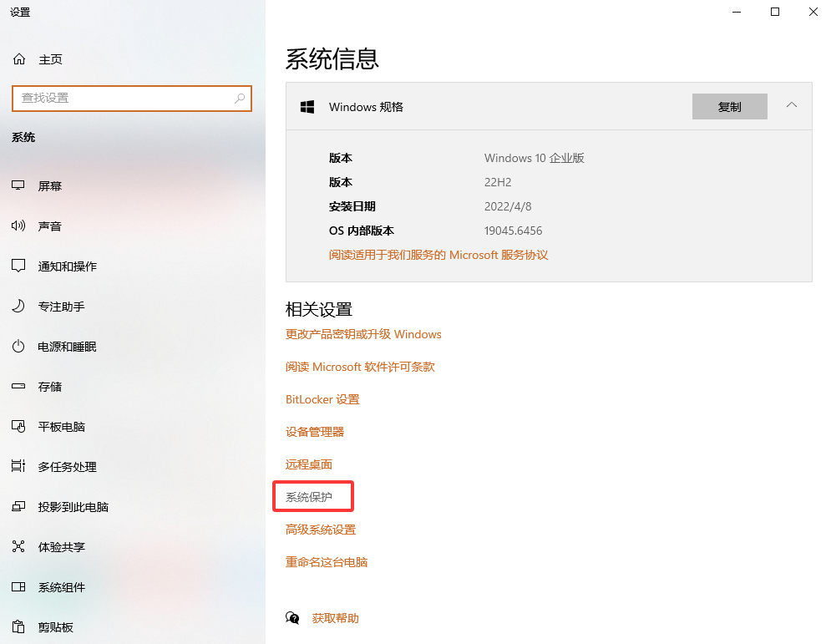Click the Display monitor icon
Screen dimensions: 826x644
coord(18,185)
